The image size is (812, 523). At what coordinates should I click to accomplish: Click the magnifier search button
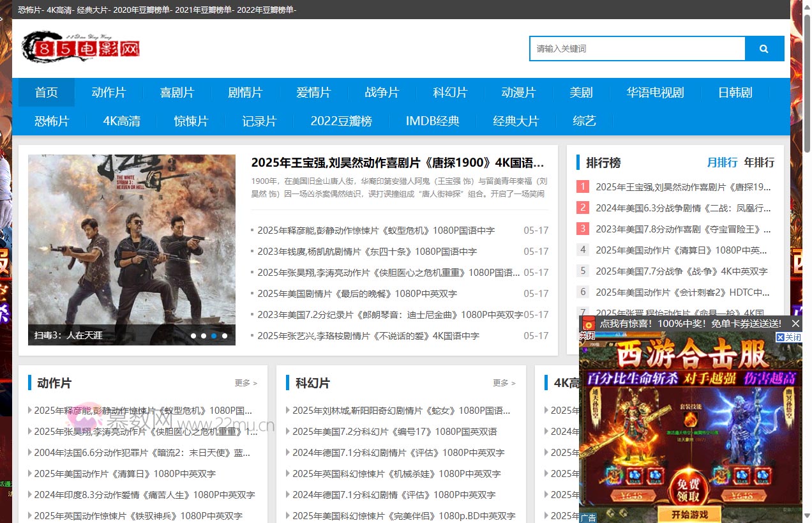click(764, 49)
